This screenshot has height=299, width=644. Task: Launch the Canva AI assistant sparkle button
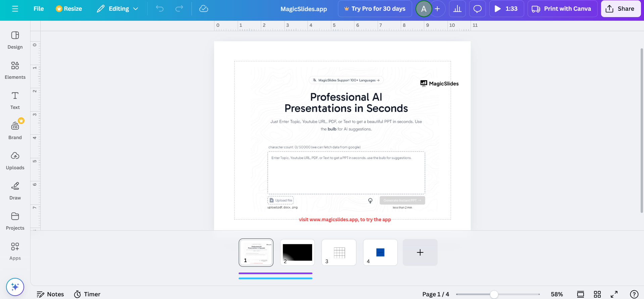(15, 287)
